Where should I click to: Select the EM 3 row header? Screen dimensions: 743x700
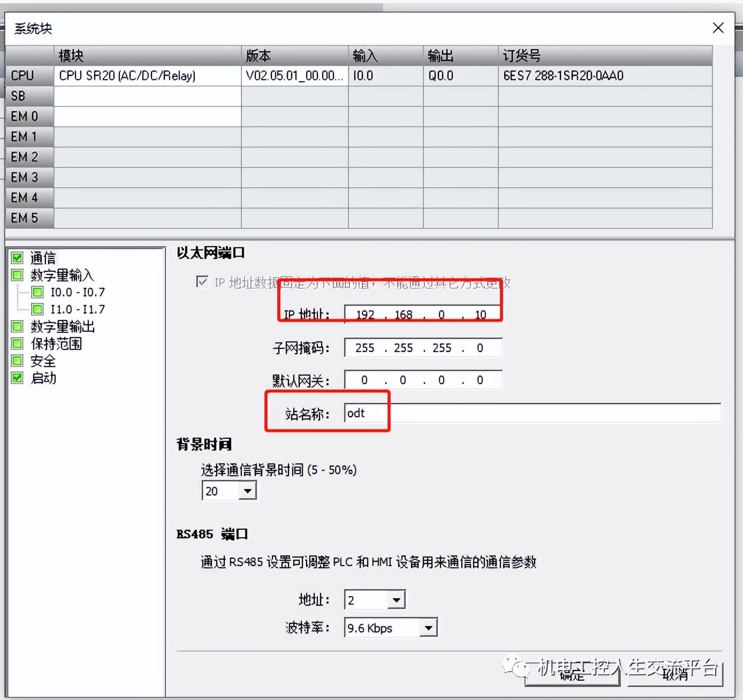pyautogui.click(x=29, y=178)
